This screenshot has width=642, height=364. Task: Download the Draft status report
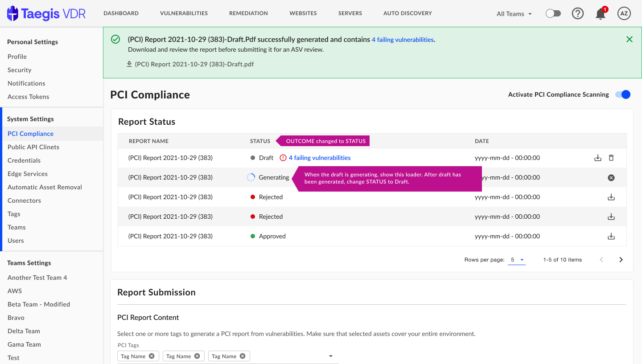click(x=598, y=158)
